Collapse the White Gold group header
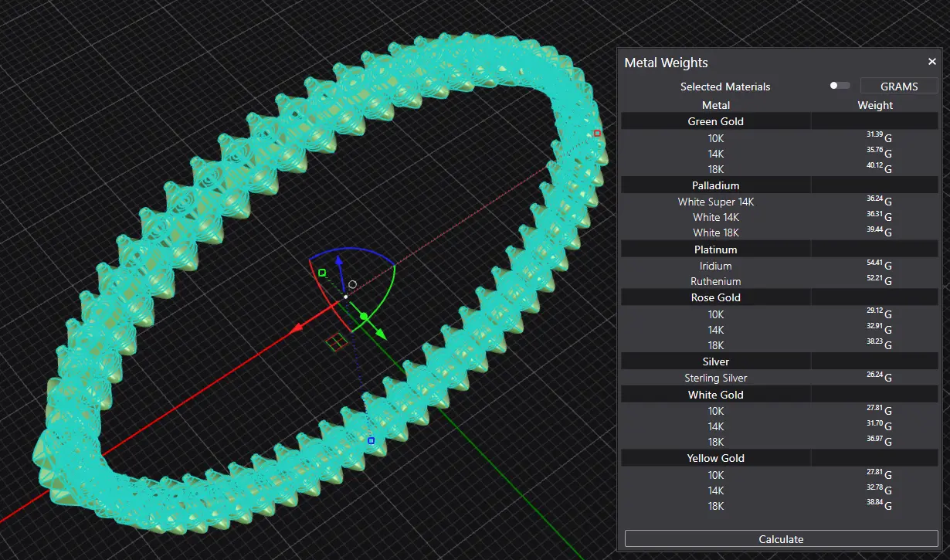Viewport: 950px width, 560px height. [x=715, y=395]
